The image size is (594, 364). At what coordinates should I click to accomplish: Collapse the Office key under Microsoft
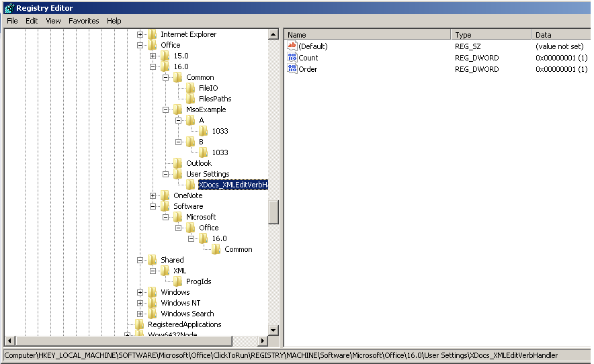pyautogui.click(x=140, y=45)
